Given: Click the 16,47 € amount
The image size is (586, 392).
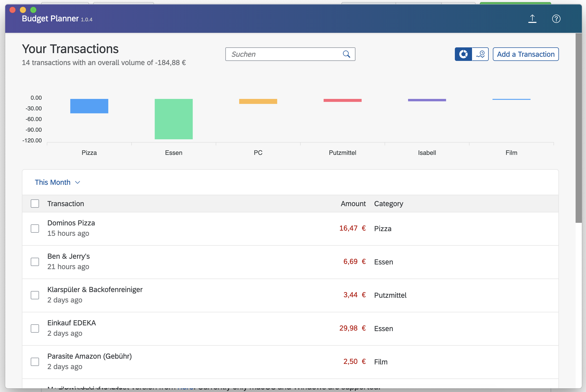Looking at the screenshot, I should pyautogui.click(x=352, y=228).
